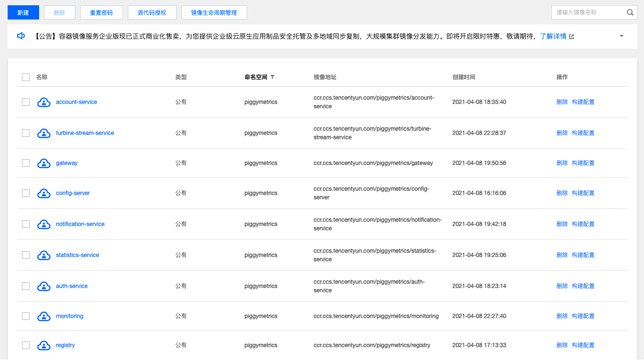The height and width of the screenshot is (360, 644).
Task: Open the config-server repository link
Action: pyautogui.click(x=73, y=193)
